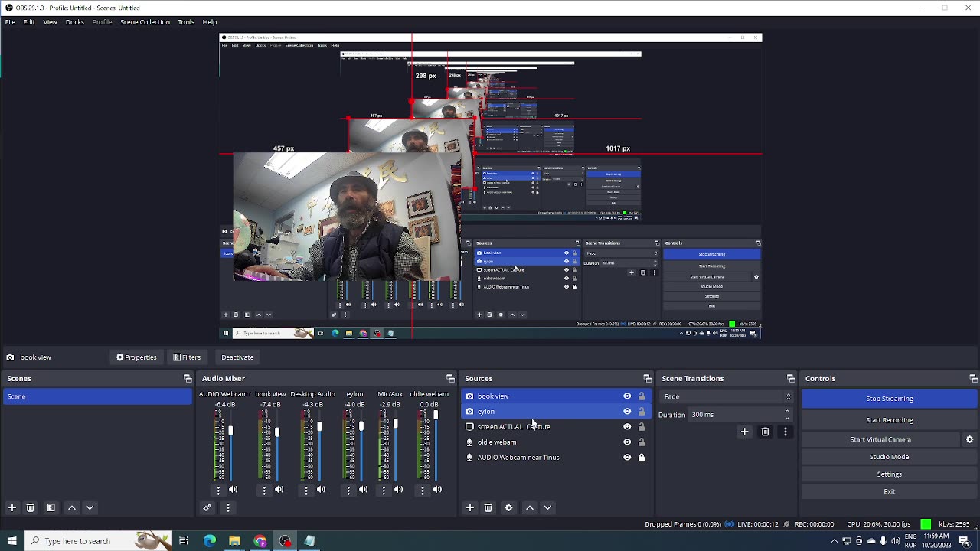The height and width of the screenshot is (551, 980).
Task: Click the Mic/Aux volume slider
Action: point(396,445)
